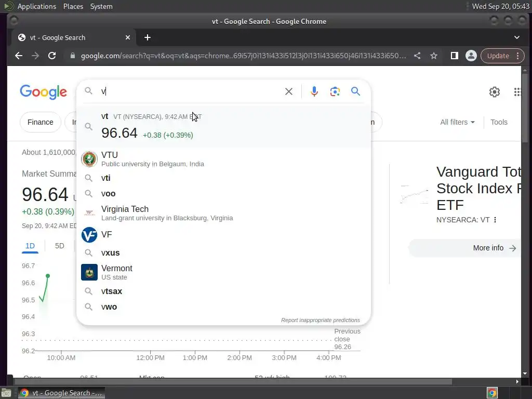Click the Chrome Update button
This screenshot has width=532, height=399.
click(x=502, y=56)
